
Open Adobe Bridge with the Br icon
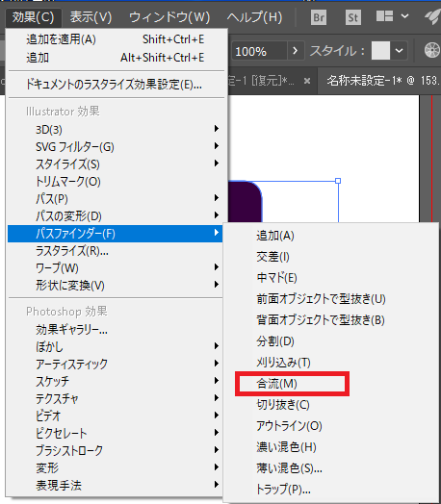(319, 17)
